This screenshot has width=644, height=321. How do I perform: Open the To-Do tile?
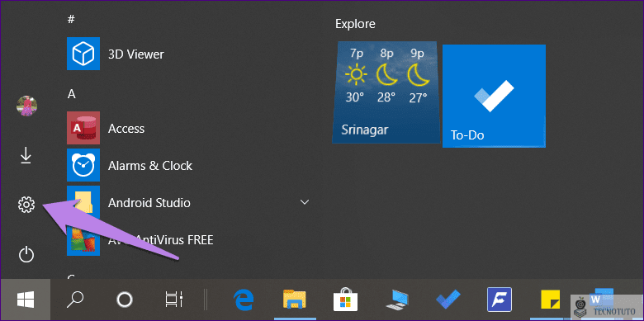tap(494, 96)
